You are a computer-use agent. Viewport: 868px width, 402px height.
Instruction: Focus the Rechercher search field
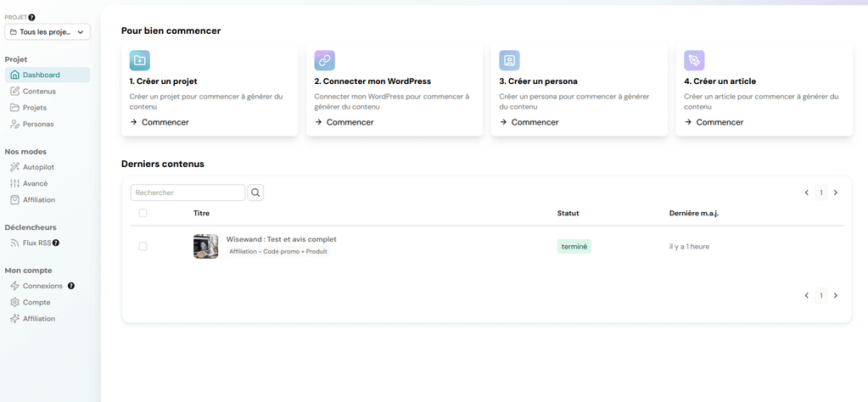[x=188, y=193]
